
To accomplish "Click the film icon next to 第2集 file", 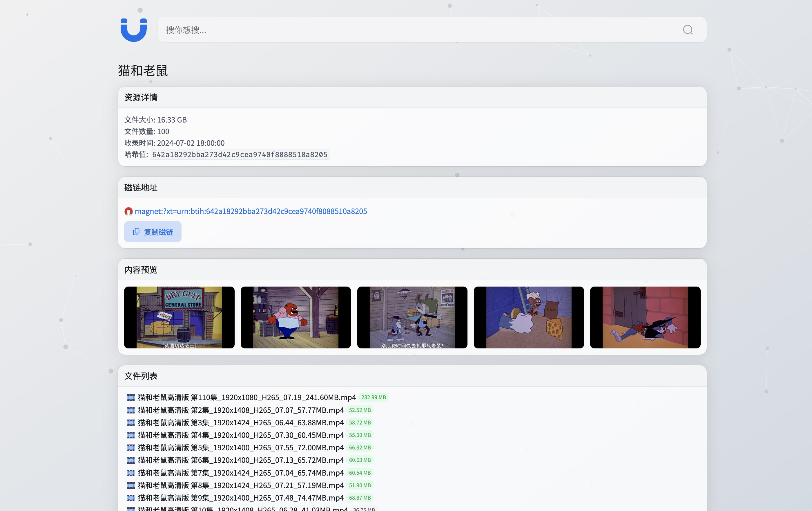I will pos(131,410).
